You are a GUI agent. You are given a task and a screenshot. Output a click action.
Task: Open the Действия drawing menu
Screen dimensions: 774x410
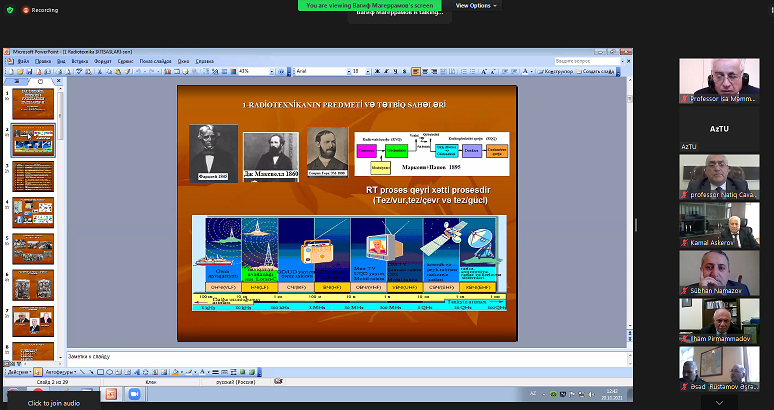19,372
